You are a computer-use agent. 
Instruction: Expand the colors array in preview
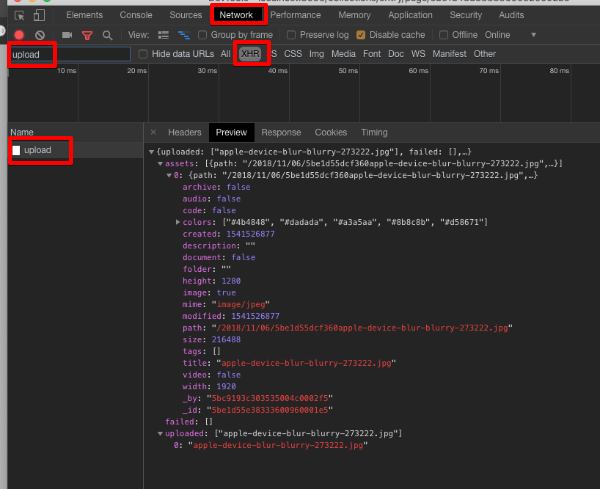(178, 222)
